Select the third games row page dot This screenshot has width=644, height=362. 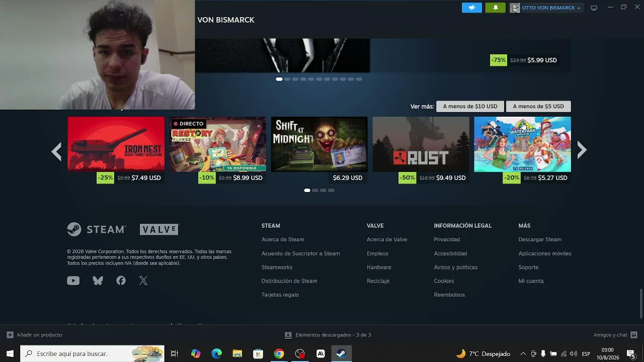324,191
